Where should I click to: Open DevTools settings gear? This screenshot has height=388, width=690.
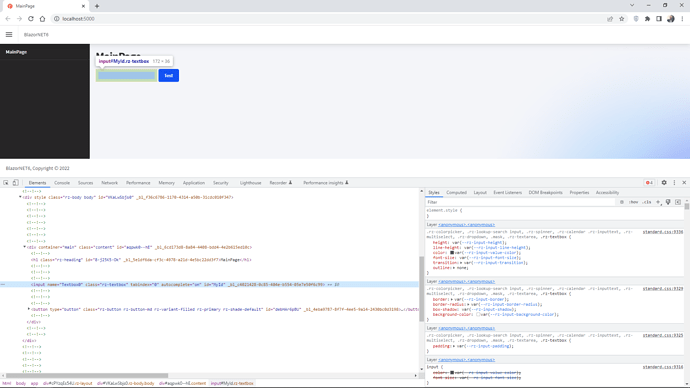(664, 183)
